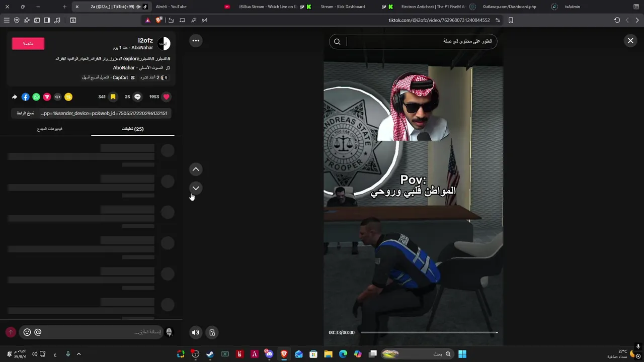The height and width of the screenshot is (362, 644).
Task: Open the Brave VPN shield icon
Action: 17,20
